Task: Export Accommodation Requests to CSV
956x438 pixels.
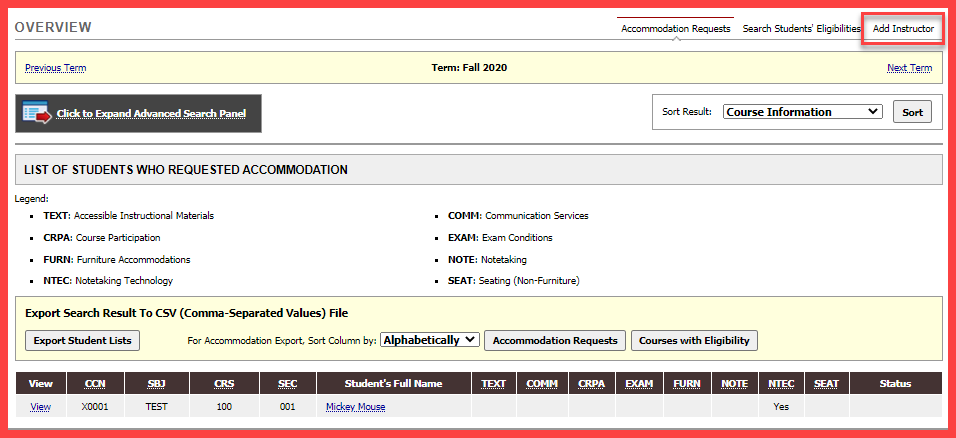Action: (555, 340)
